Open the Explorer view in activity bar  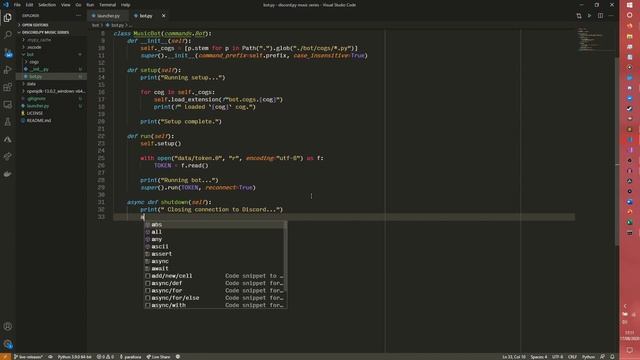point(7,18)
